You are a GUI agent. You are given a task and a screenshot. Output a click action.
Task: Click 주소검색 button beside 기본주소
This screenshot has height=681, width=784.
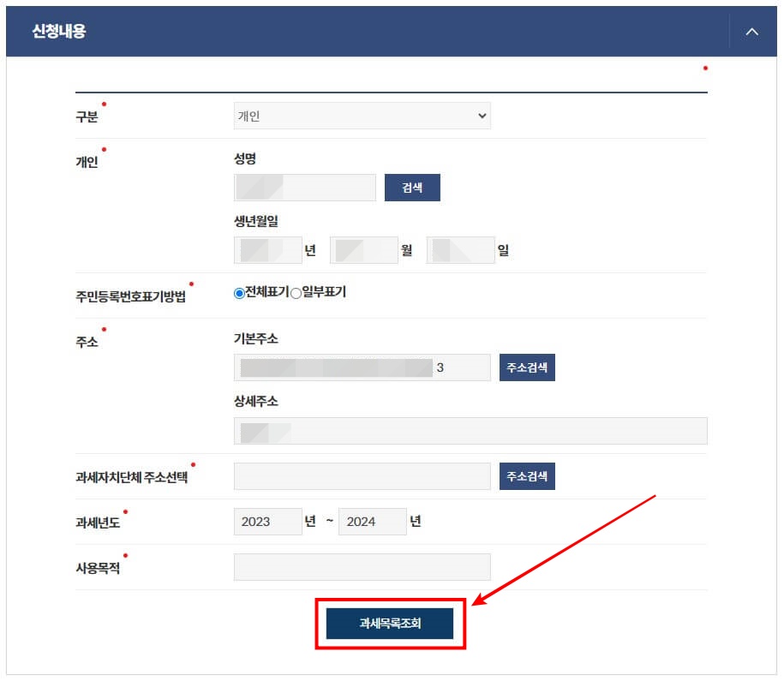tap(527, 367)
